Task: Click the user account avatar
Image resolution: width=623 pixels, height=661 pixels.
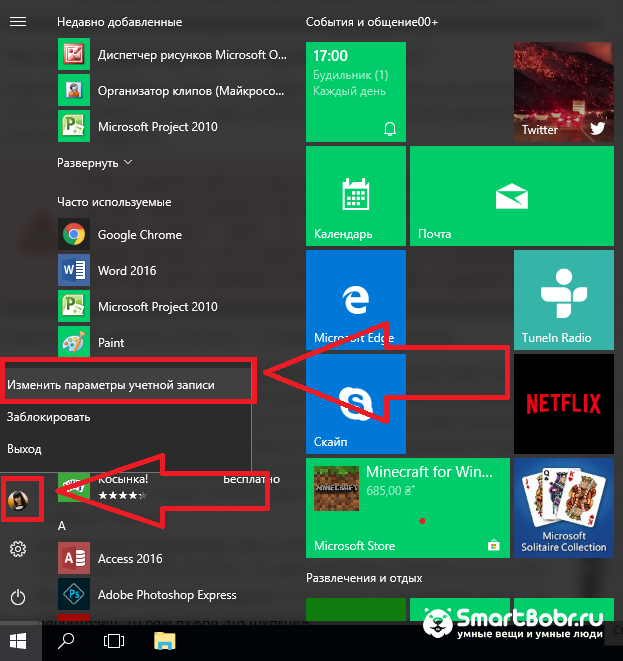Action: [x=18, y=500]
